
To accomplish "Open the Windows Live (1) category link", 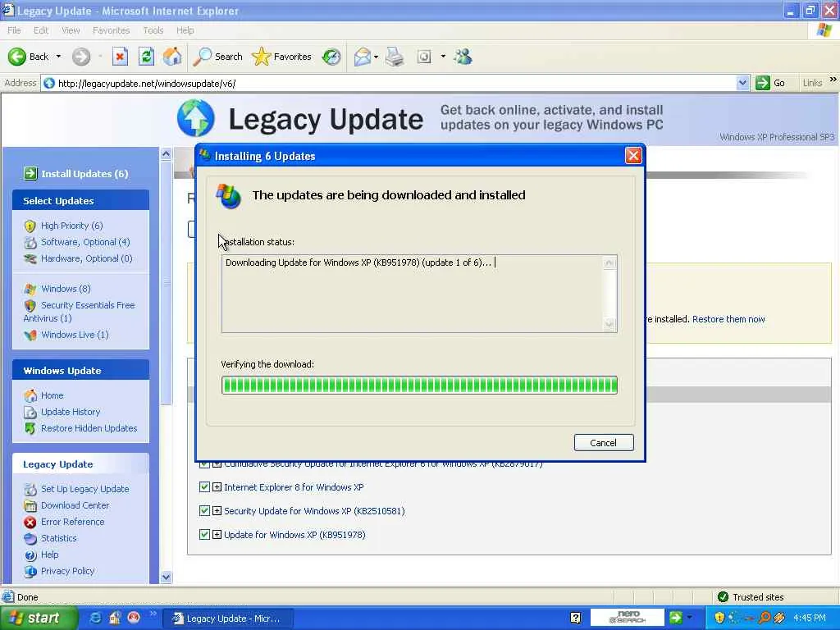I will click(x=75, y=335).
